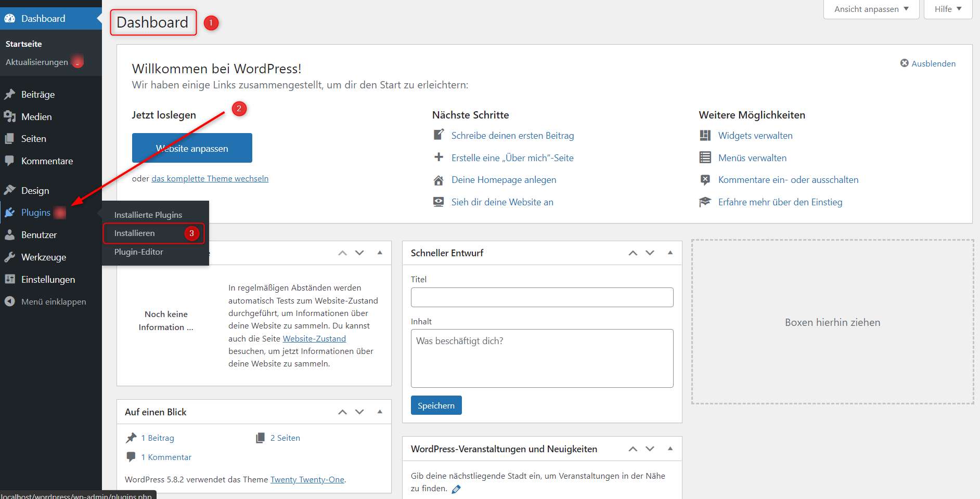Focus the Titel input field
The image size is (980, 499).
[542, 297]
